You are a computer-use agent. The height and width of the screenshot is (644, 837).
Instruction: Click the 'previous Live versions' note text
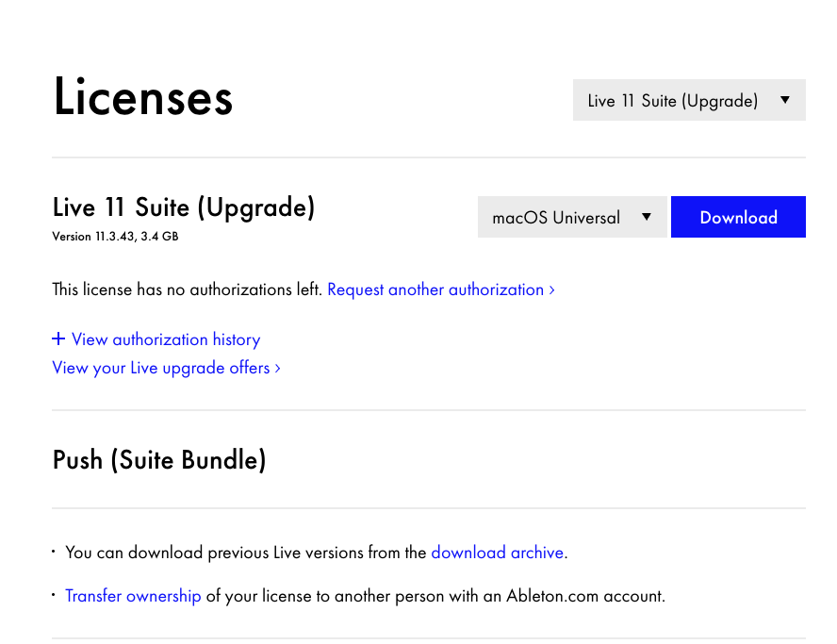click(245, 553)
